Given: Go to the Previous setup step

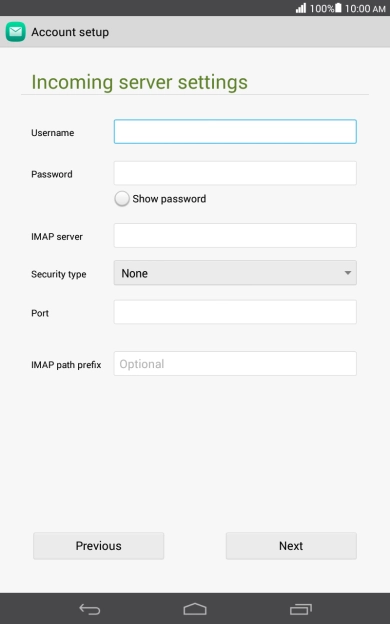Looking at the screenshot, I should (99, 546).
